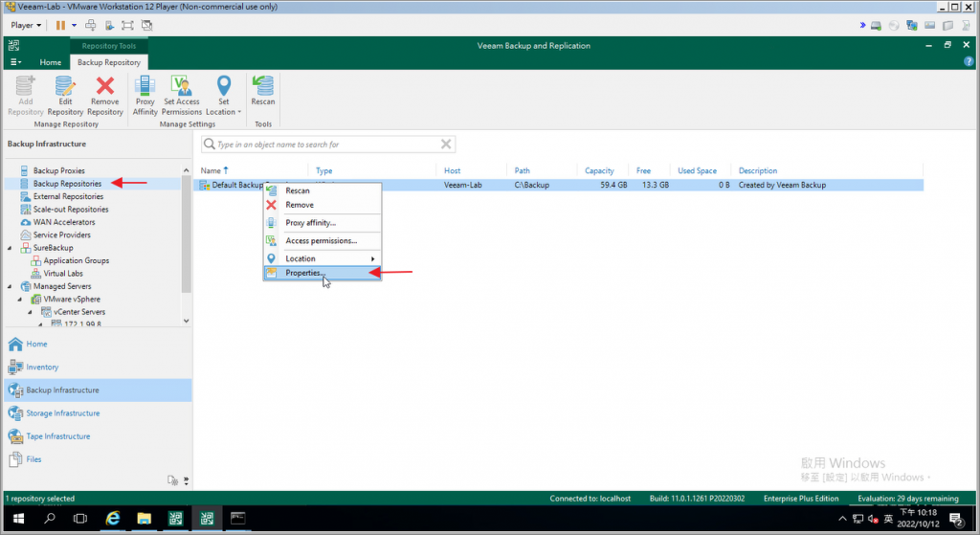Select Service Providers tree node
Screen dimensions: 980x535
62,235
